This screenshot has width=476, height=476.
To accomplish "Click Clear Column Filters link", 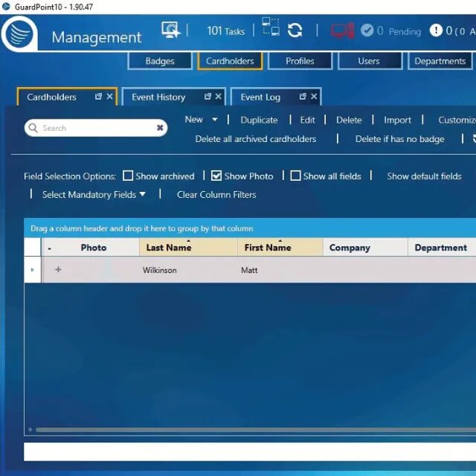I will pos(216,195).
